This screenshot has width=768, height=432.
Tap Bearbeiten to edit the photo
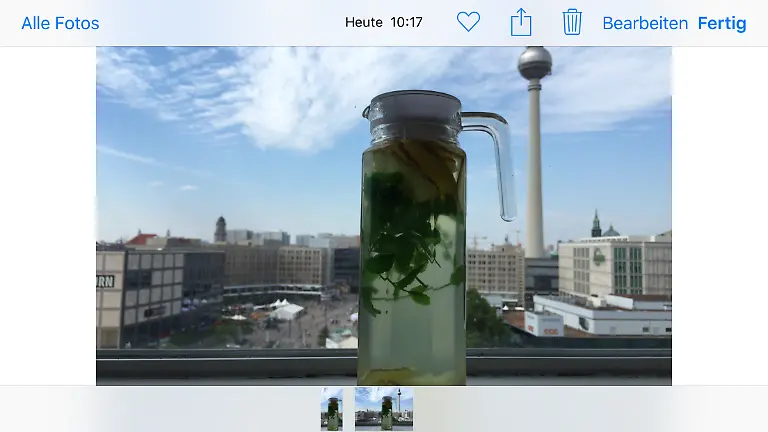[645, 23]
